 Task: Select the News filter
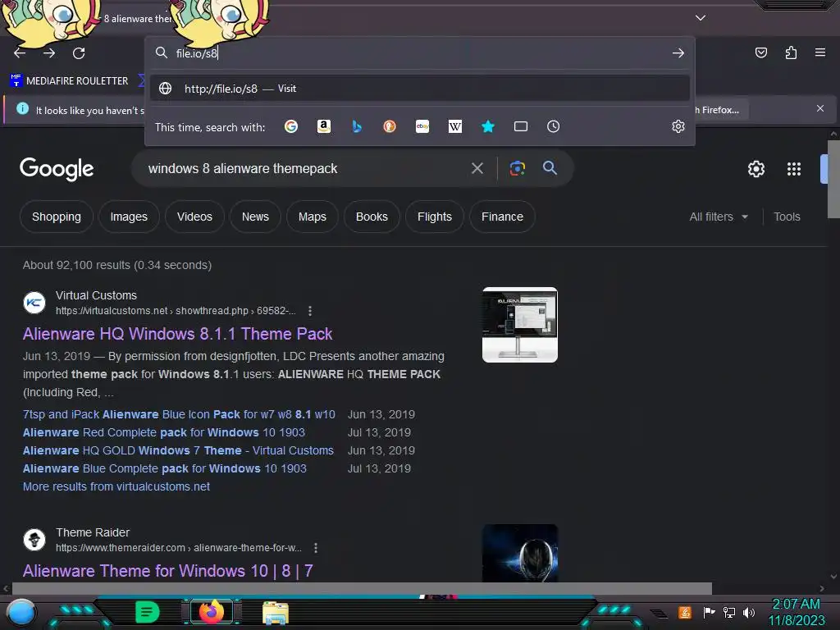click(255, 217)
